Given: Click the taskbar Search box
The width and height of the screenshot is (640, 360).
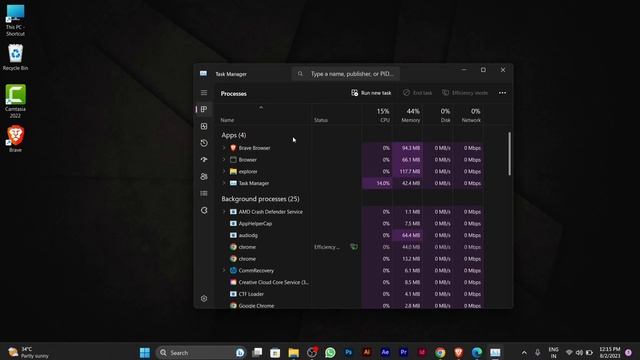Looking at the screenshot, I should pyautogui.click(x=200, y=353).
